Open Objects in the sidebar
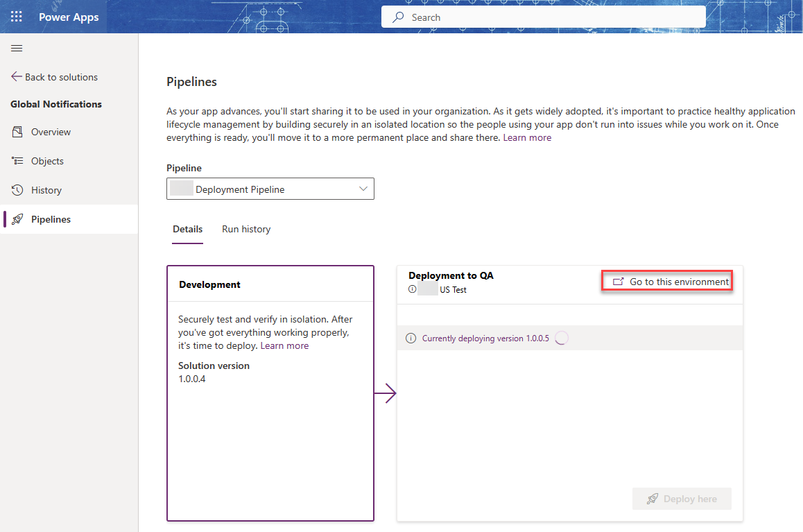 coord(69,161)
